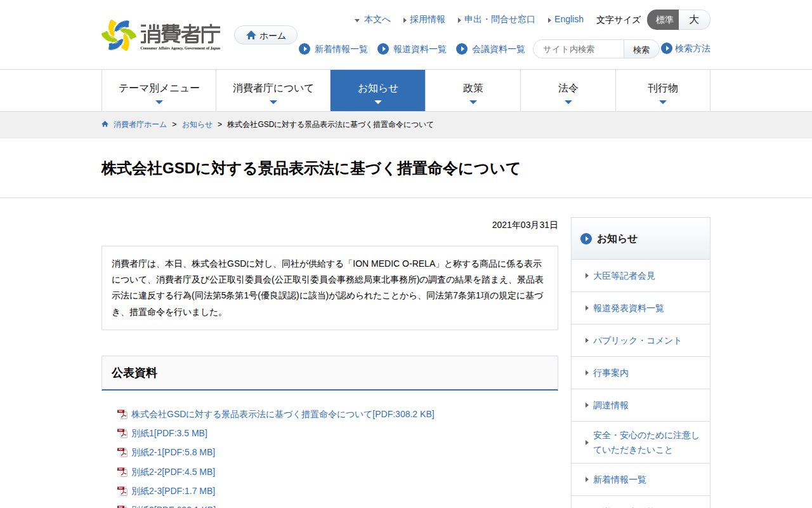Viewport: 812px width, 508px height.
Task: Click the PDF icon beside 別紙2-1
Action: 122,453
